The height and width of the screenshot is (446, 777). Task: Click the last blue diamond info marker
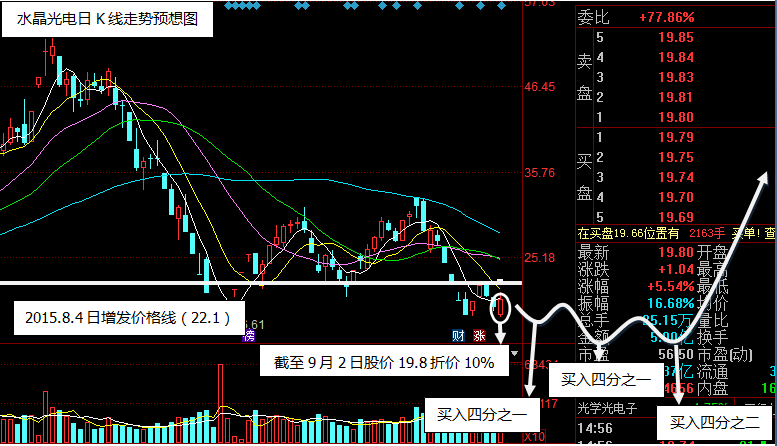(501, 6)
